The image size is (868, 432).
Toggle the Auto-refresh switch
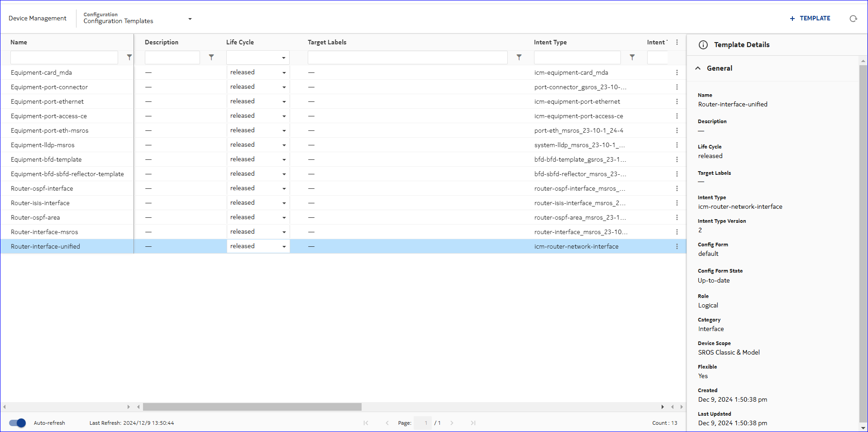[18, 423]
